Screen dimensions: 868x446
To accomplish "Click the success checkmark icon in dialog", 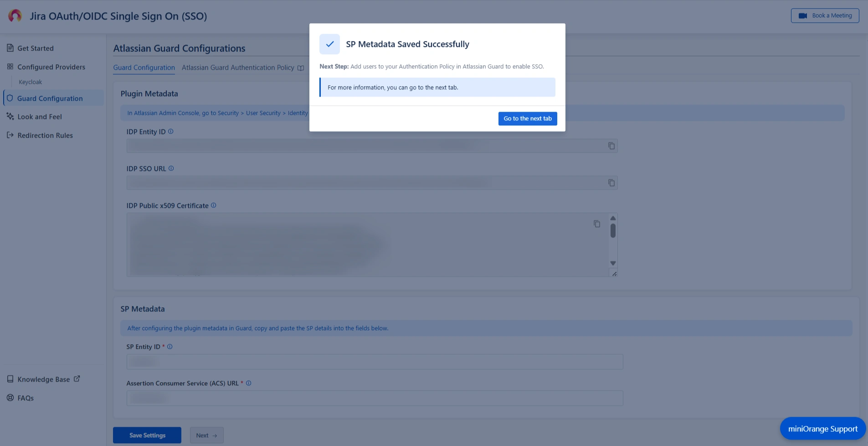I will tap(330, 44).
